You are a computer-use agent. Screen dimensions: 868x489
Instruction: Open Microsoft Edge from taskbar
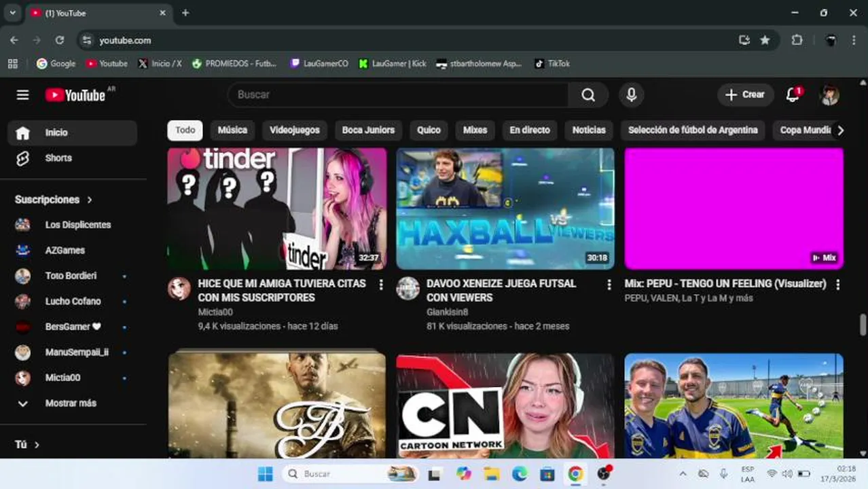(x=520, y=473)
